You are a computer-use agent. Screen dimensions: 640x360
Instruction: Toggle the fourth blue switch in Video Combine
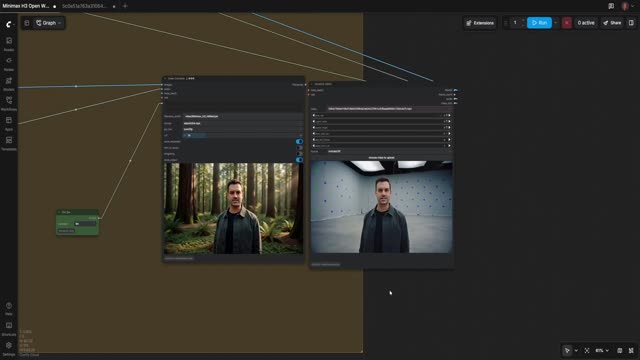tap(299, 160)
